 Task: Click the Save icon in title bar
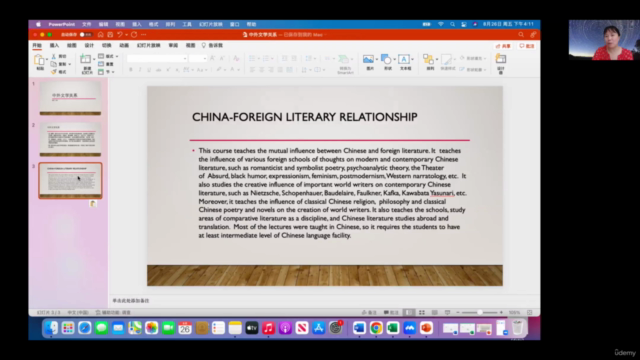(x=110, y=35)
